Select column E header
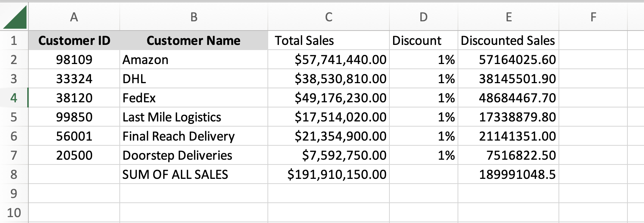 (508, 17)
